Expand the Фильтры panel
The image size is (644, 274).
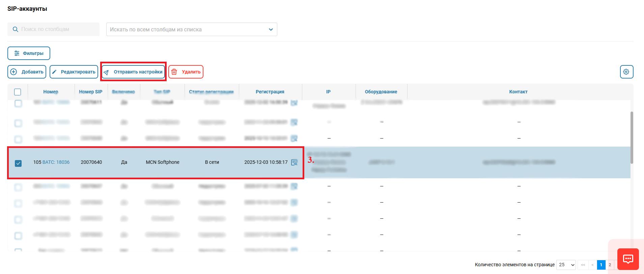pyautogui.click(x=29, y=53)
